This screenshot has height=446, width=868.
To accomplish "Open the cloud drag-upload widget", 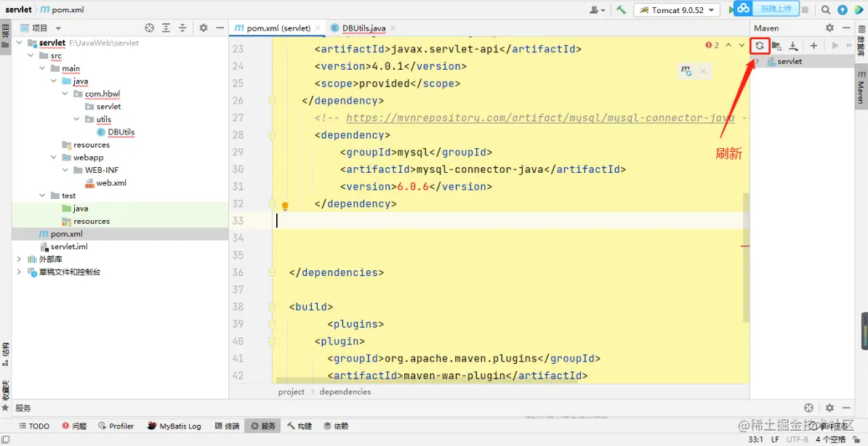I will (768, 8).
